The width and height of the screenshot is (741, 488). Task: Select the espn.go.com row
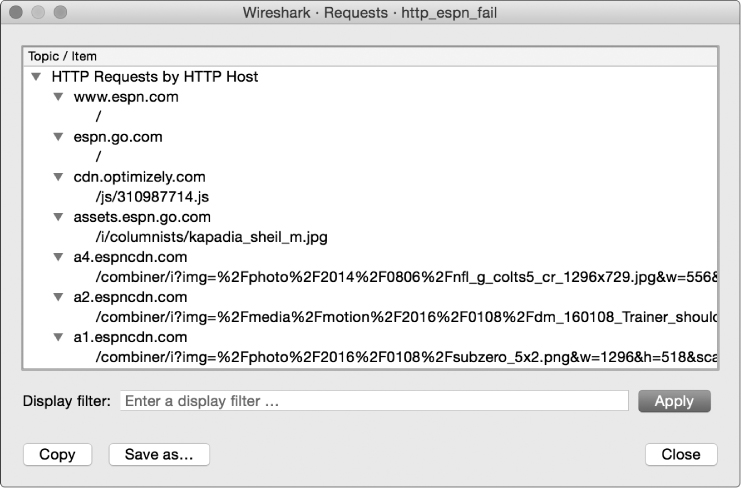370,137
